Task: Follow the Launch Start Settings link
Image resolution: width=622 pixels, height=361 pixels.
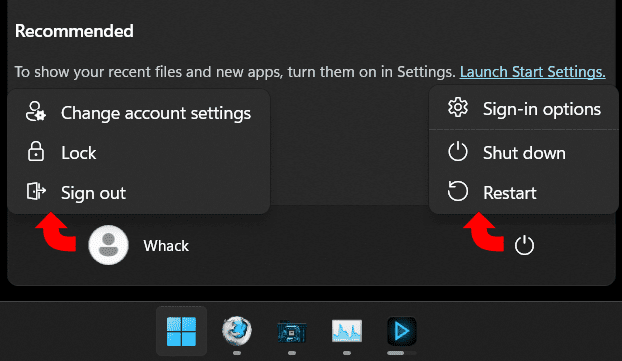Action: pos(532,72)
